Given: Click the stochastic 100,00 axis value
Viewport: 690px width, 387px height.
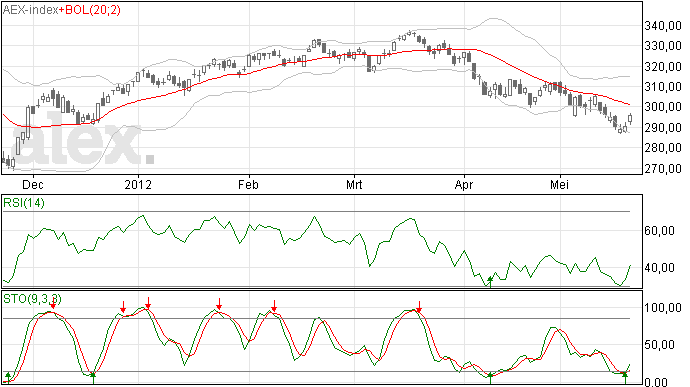Looking at the screenshot, I should tap(663, 307).
